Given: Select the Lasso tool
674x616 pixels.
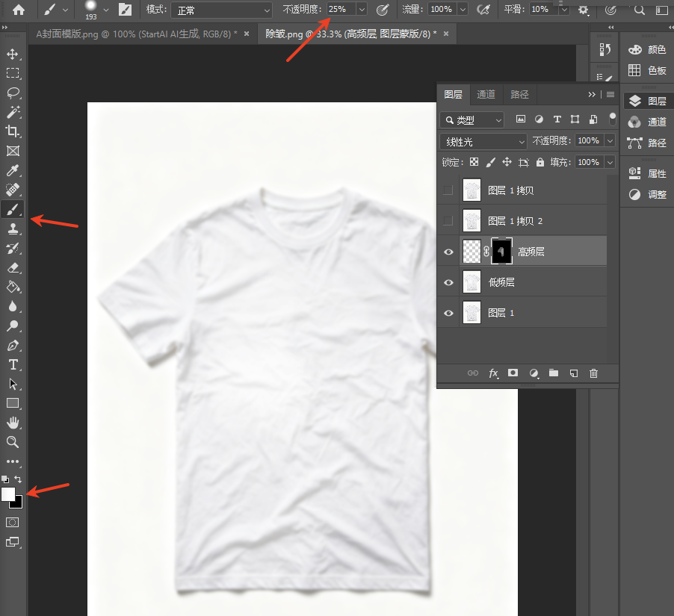Looking at the screenshot, I should click(x=13, y=93).
